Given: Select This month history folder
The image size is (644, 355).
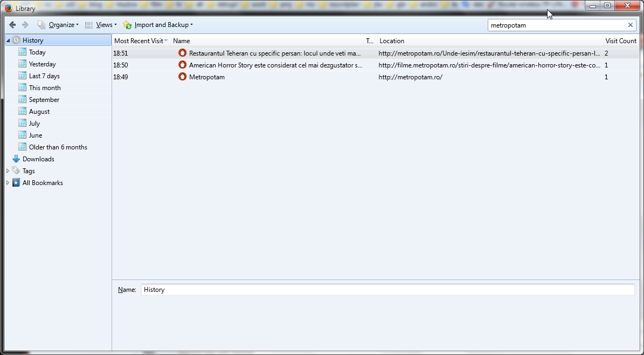Looking at the screenshot, I should 45,88.
